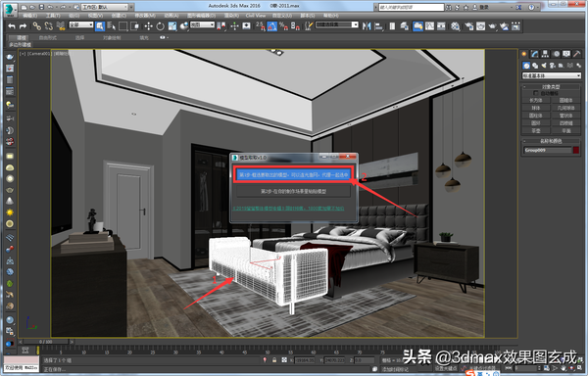Expand the reference coordinate system dropdown
The image size is (588, 376).
[202, 24]
